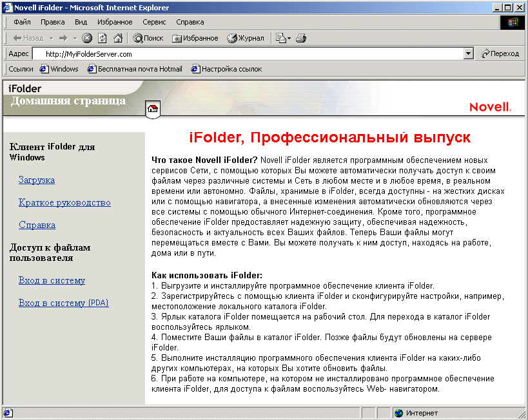528x420 pixels.
Task: Open the Справка menu
Action: coord(190,22)
